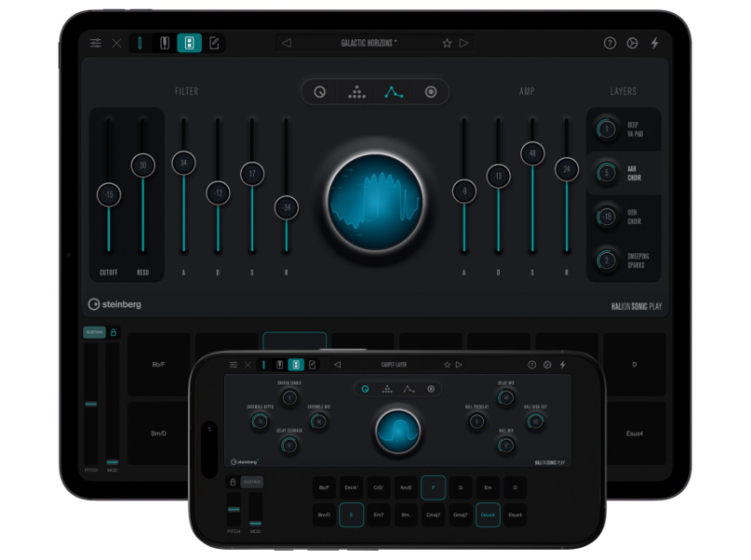Toggle the SUSTAIN button on the phone
The width and height of the screenshot is (751, 560).
(251, 482)
